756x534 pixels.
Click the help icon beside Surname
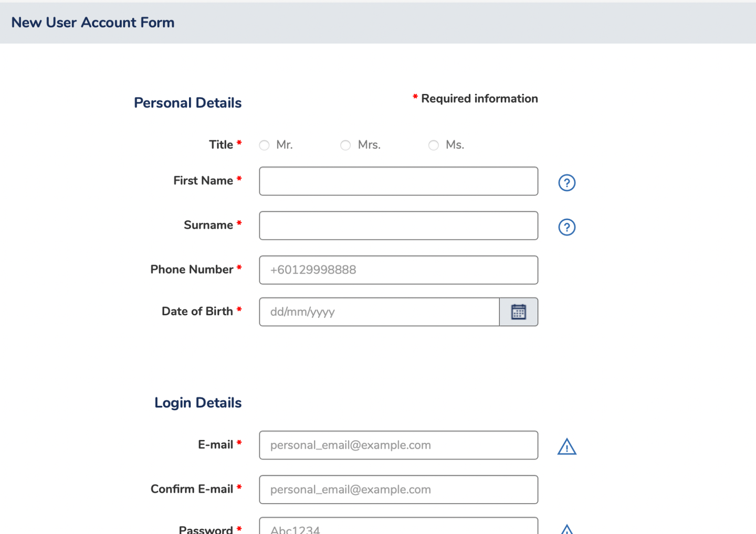pyautogui.click(x=566, y=227)
